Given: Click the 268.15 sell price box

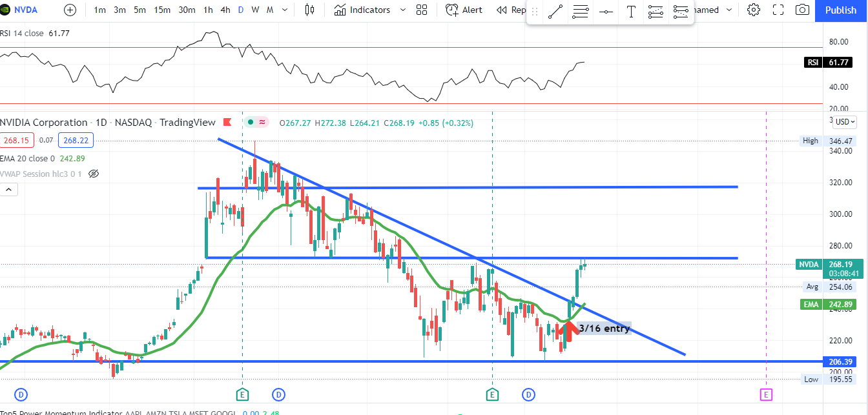Looking at the screenshot, I should coord(17,139).
